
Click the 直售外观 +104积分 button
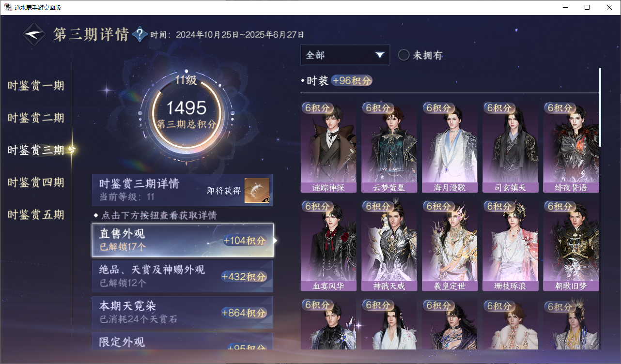(183, 240)
